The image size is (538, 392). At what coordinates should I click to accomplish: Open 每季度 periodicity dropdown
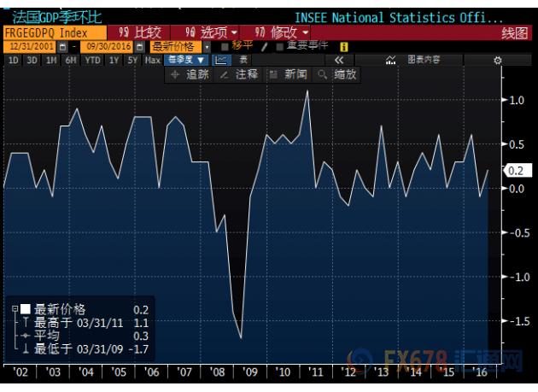[x=186, y=60]
